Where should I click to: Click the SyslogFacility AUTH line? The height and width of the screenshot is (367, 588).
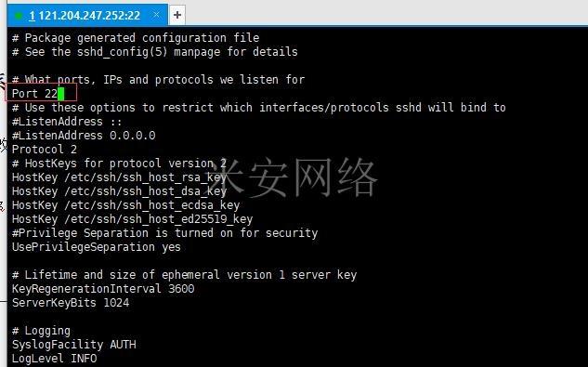coord(74,345)
